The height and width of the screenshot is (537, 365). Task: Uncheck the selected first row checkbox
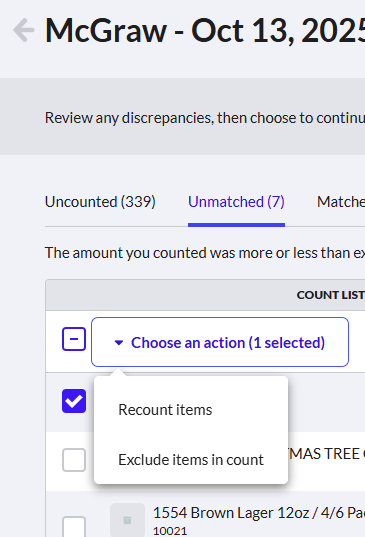click(74, 401)
